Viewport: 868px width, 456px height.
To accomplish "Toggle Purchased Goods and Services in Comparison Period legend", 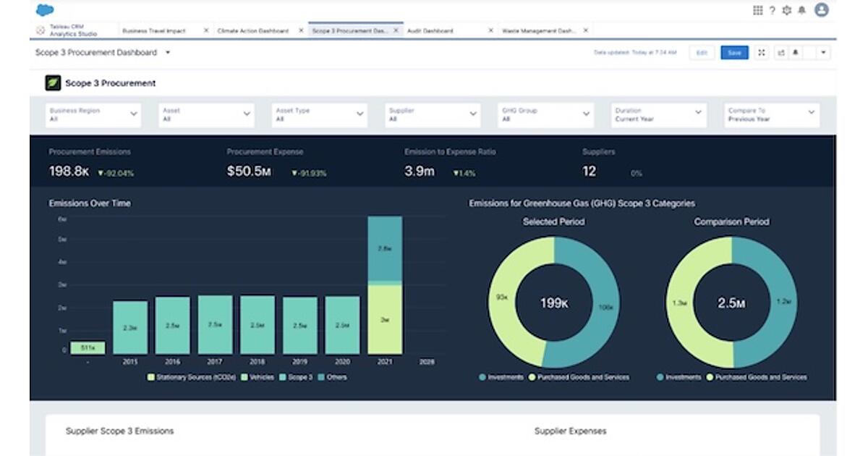I will (757, 377).
